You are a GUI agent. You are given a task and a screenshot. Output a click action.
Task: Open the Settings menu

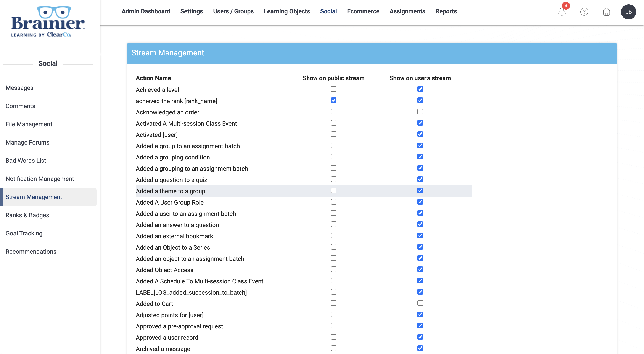click(x=192, y=11)
